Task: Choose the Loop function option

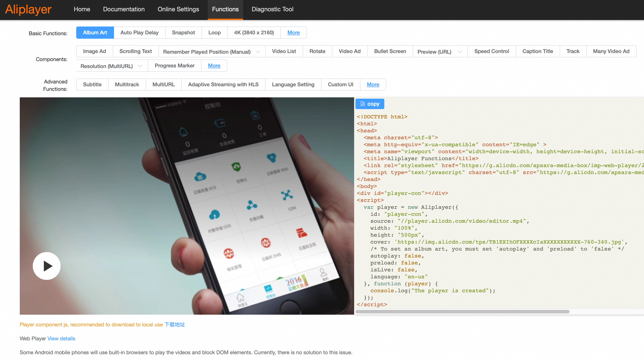Action: point(214,33)
